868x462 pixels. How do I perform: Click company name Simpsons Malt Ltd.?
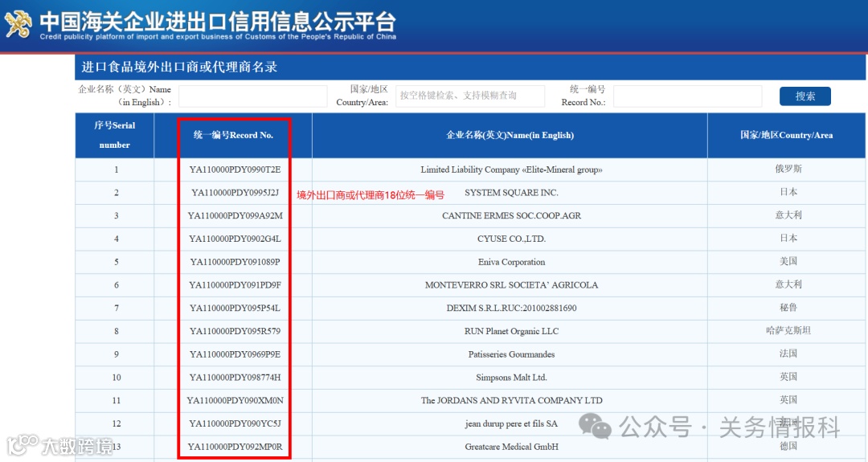point(511,378)
